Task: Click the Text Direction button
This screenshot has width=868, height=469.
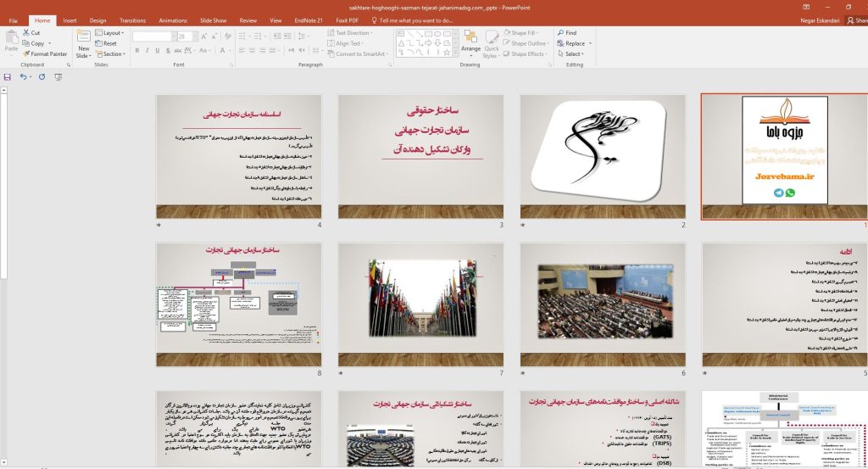Action: coord(350,33)
